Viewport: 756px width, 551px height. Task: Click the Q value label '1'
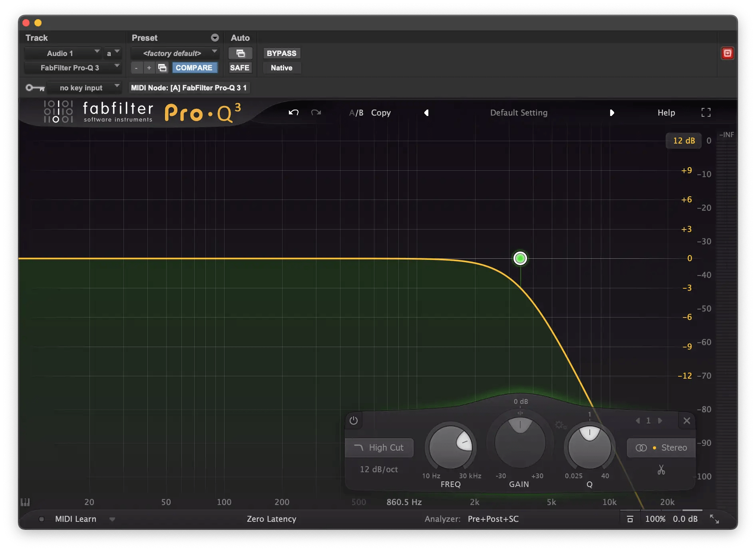click(589, 415)
